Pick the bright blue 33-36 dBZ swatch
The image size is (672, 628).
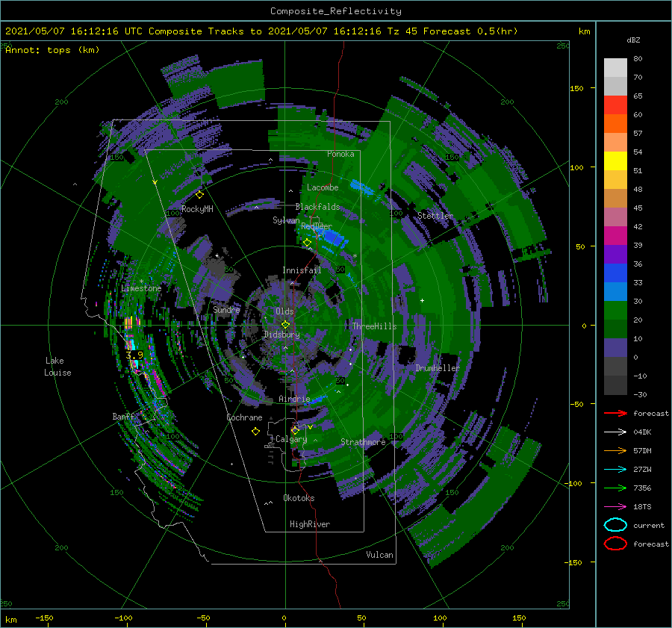tap(615, 273)
